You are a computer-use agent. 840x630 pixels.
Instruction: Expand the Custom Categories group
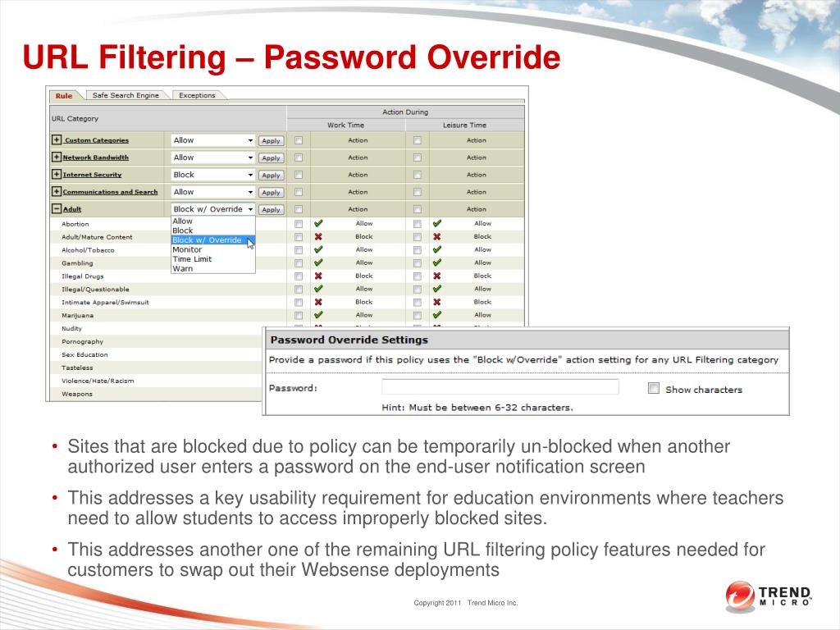[x=57, y=139]
